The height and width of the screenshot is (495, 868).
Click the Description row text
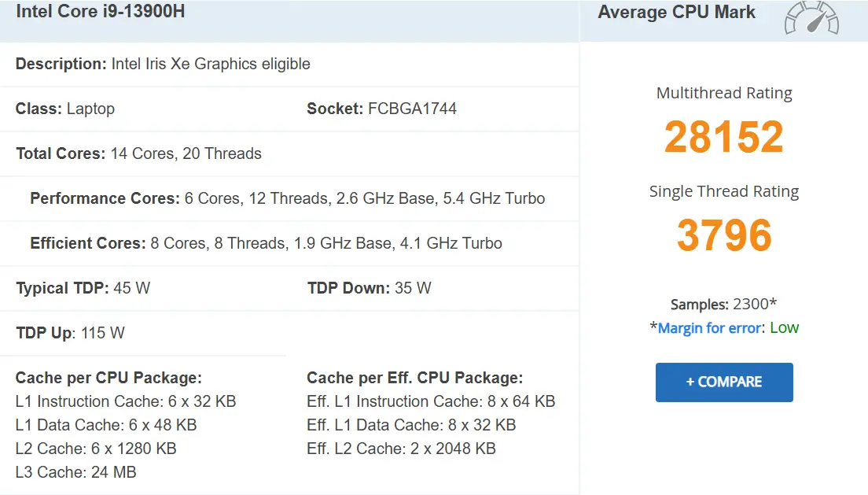(x=163, y=64)
